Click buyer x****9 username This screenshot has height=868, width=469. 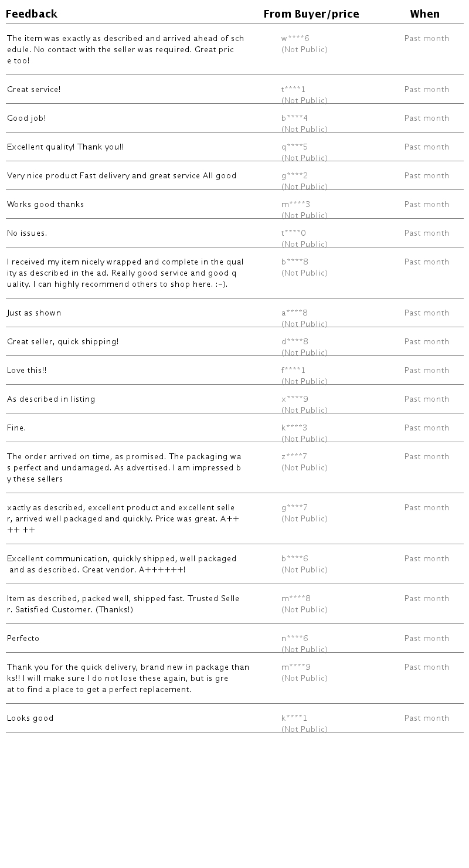pyautogui.click(x=294, y=399)
